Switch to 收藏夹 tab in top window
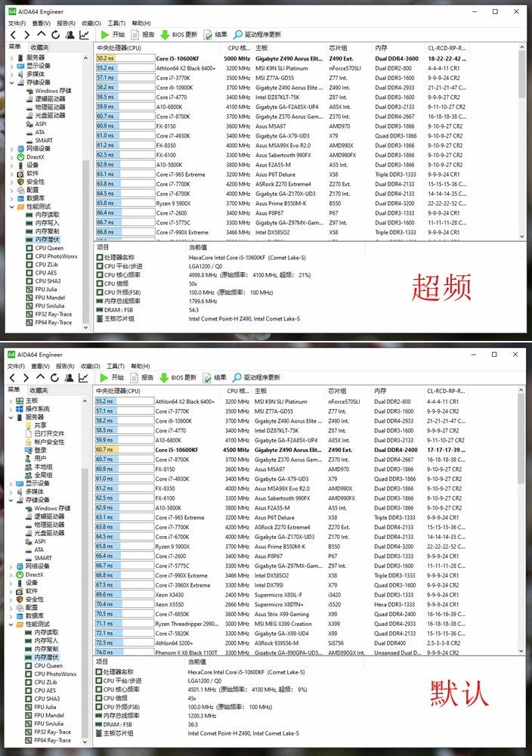Viewport: 532px width, 756px height. [39, 47]
